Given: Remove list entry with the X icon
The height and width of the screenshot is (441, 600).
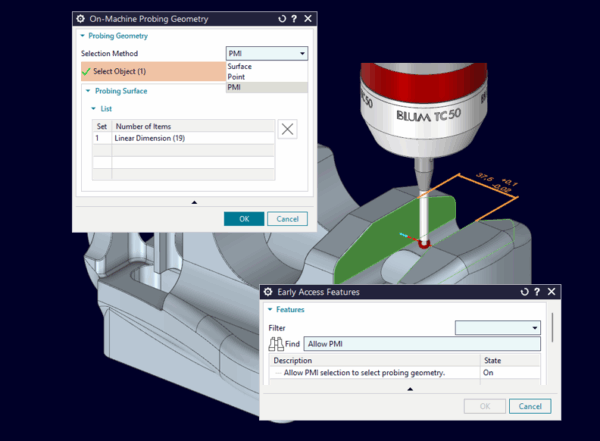Looking at the screenshot, I should click(287, 129).
